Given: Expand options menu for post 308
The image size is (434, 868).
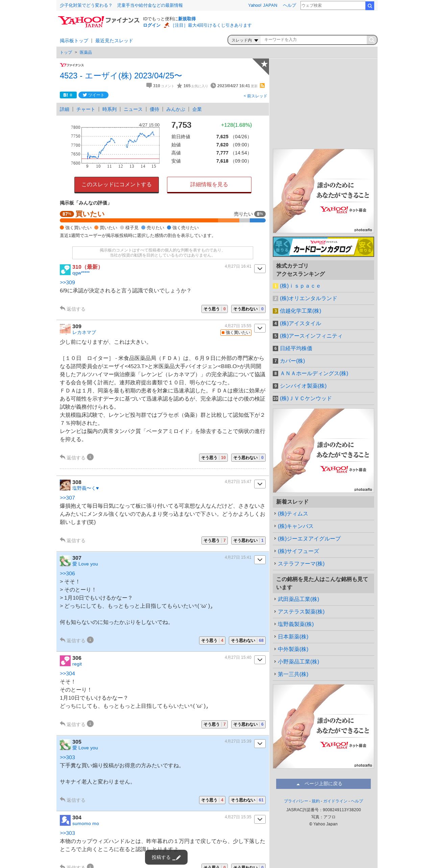Looking at the screenshot, I should [260, 484].
